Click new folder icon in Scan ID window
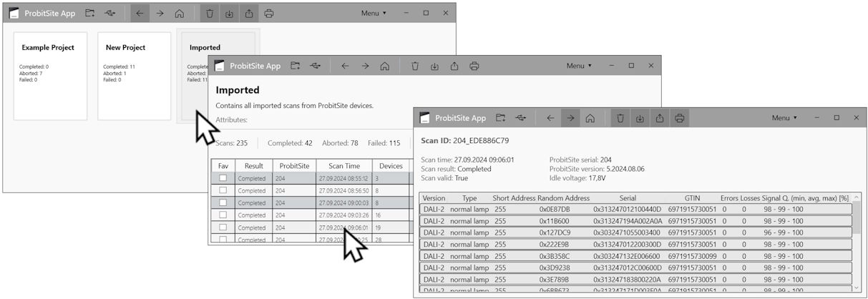 point(501,118)
